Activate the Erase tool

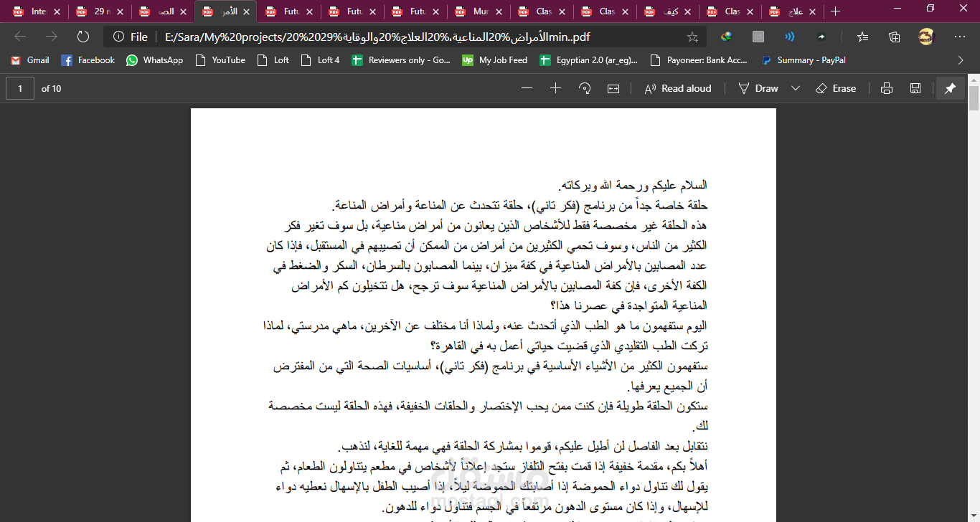(836, 88)
